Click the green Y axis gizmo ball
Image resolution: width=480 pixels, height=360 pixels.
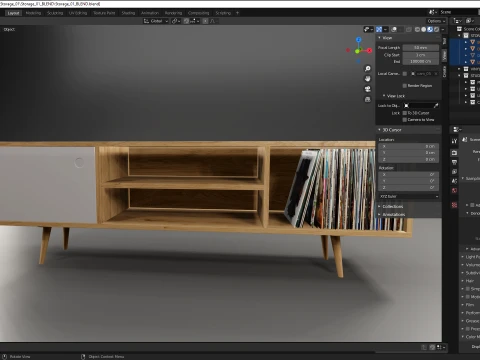357,51
